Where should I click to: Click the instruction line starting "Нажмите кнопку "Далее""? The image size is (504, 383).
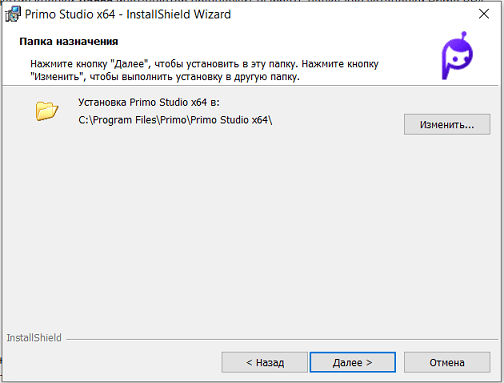coord(204,64)
